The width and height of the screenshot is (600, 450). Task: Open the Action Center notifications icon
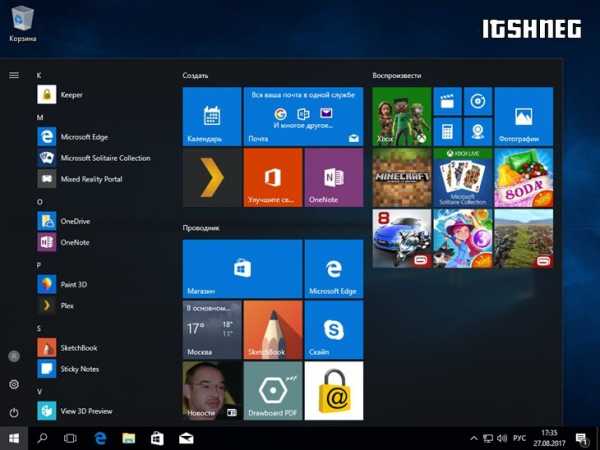(582, 439)
